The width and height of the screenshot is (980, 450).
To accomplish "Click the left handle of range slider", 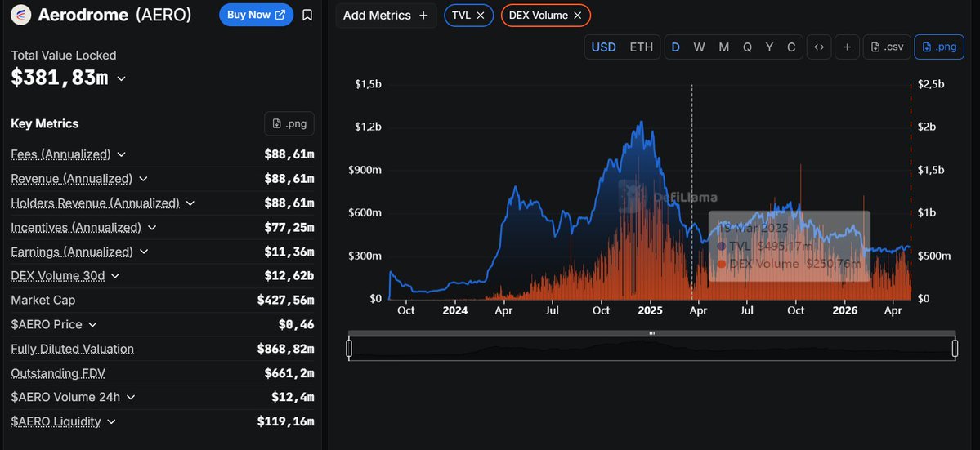I will coord(349,348).
